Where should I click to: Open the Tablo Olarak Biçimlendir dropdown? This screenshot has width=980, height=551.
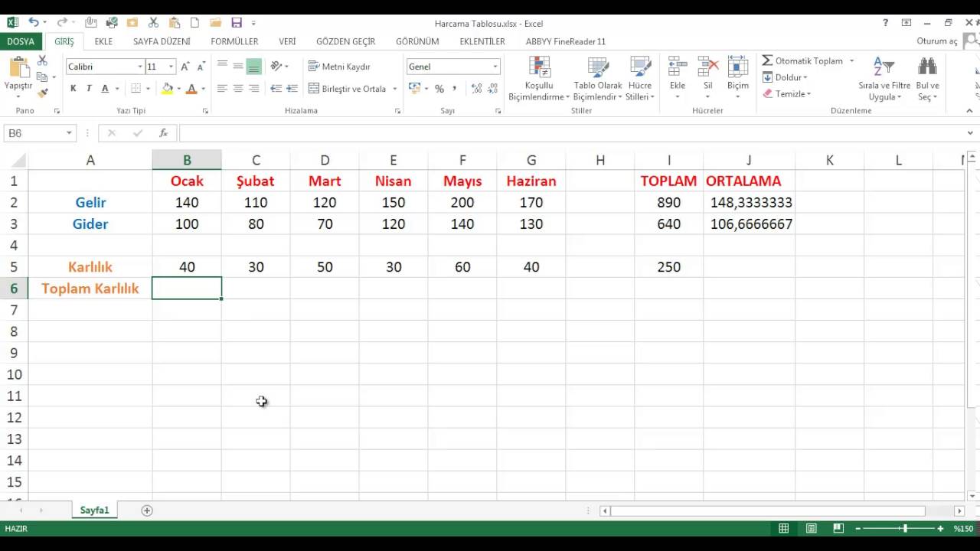[x=598, y=78]
